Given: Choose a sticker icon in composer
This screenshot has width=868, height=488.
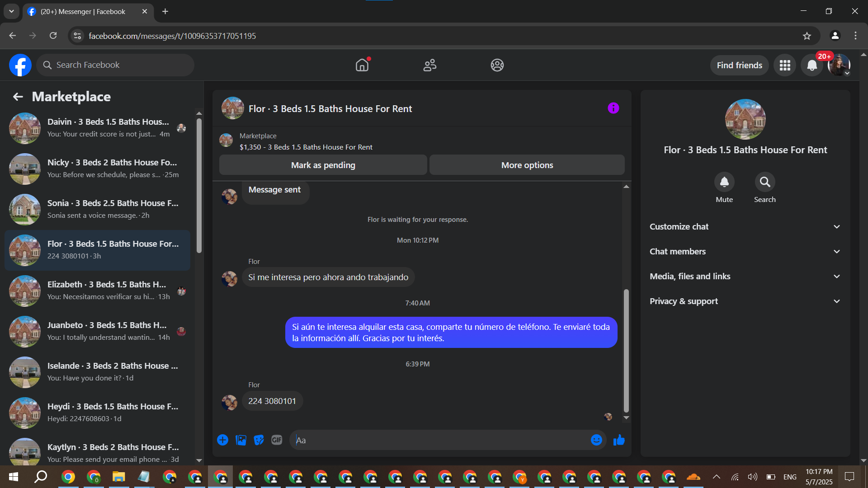Looking at the screenshot, I should (259, 440).
